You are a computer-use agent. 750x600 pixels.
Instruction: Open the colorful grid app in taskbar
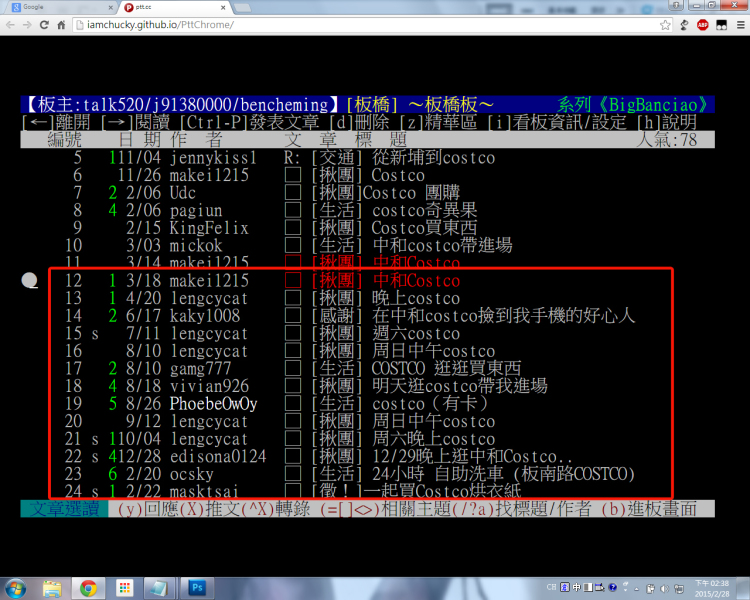[x=124, y=588]
